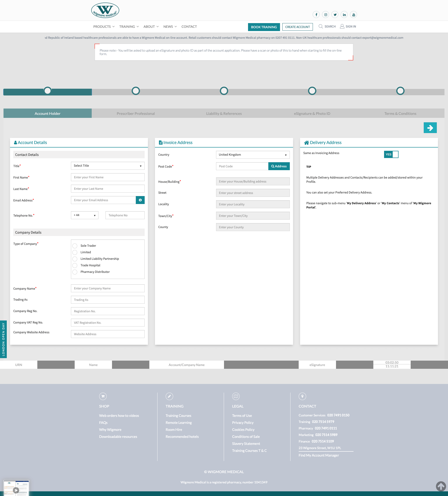Click the Post Code input field
The height and width of the screenshot is (496, 448).
point(242,166)
